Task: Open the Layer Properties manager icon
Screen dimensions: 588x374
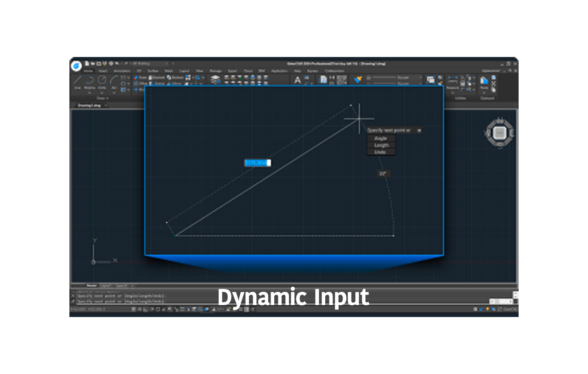Action: 215,79
